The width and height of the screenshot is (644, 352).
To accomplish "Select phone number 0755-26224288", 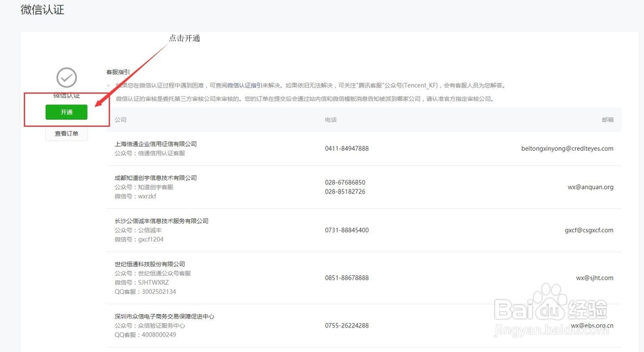I will [346, 326].
